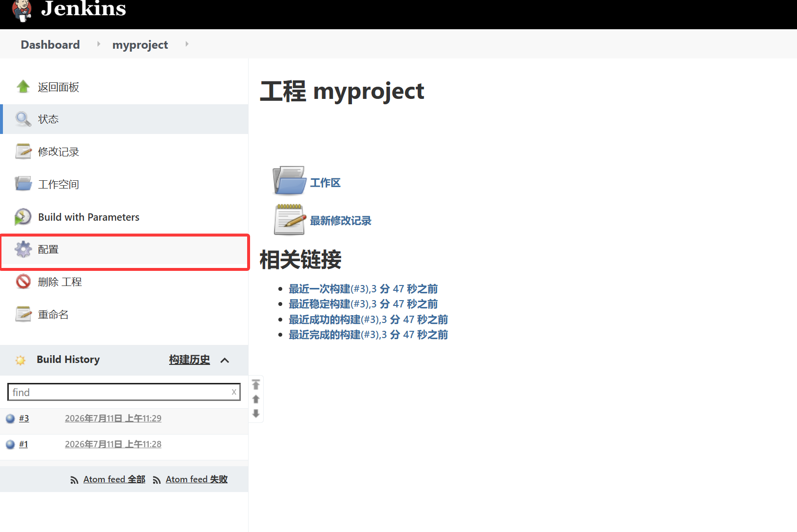This screenshot has width=797, height=532.
Task: Open the 最近成功的构建(#3) link
Action: click(368, 320)
